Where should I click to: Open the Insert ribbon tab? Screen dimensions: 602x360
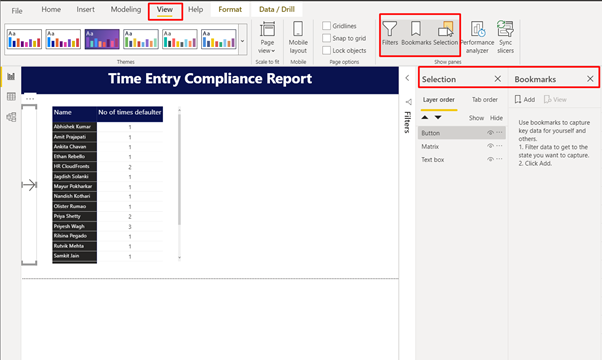(x=85, y=10)
